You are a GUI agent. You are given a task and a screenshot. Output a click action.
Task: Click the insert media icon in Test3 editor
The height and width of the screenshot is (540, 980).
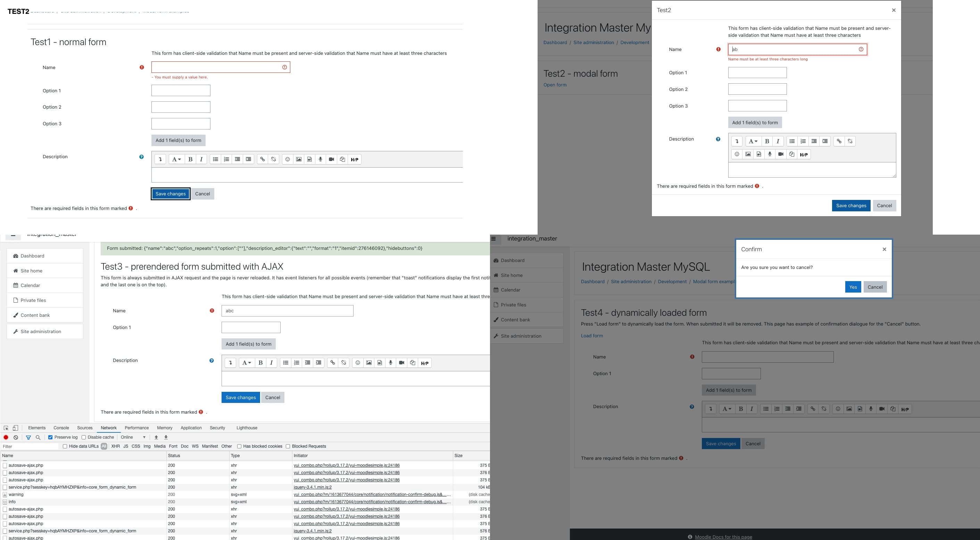(380, 363)
